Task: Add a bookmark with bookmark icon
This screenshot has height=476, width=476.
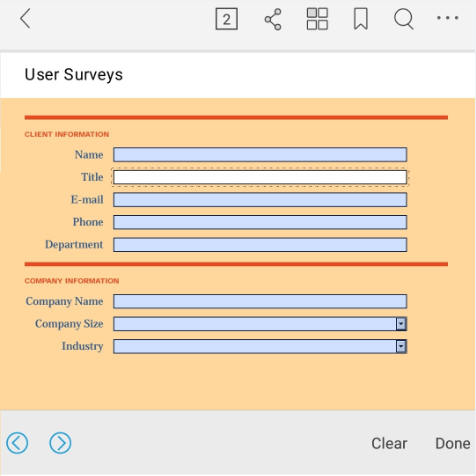Action: [361, 19]
